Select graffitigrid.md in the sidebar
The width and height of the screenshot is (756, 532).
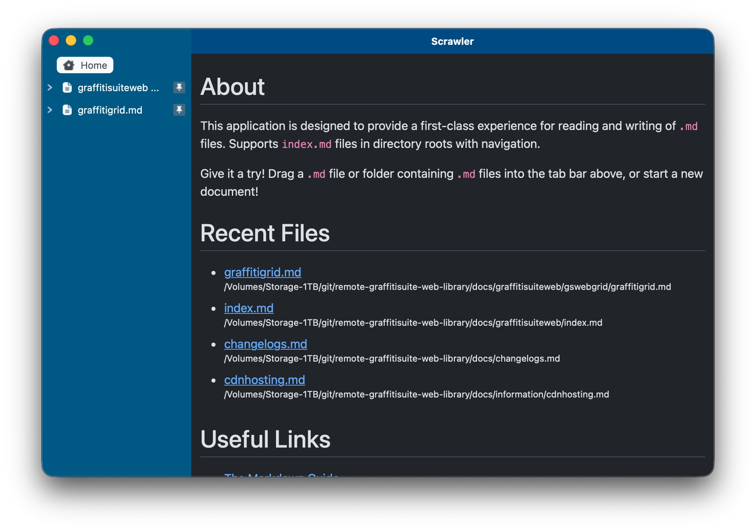point(110,110)
